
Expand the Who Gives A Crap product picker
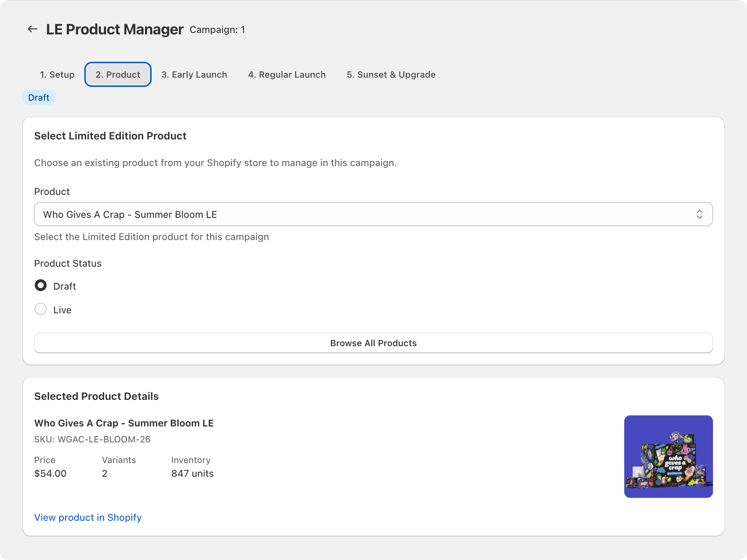pos(373,214)
